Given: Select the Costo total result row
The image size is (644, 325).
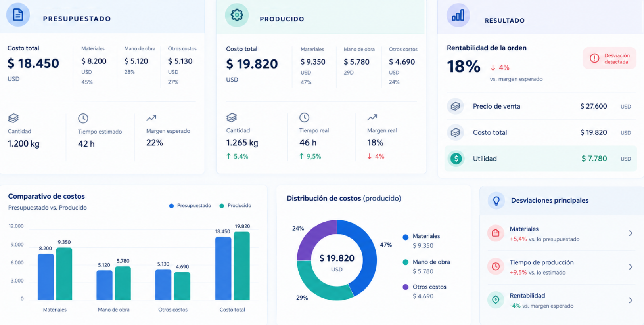Looking at the screenshot, I should (541, 132).
